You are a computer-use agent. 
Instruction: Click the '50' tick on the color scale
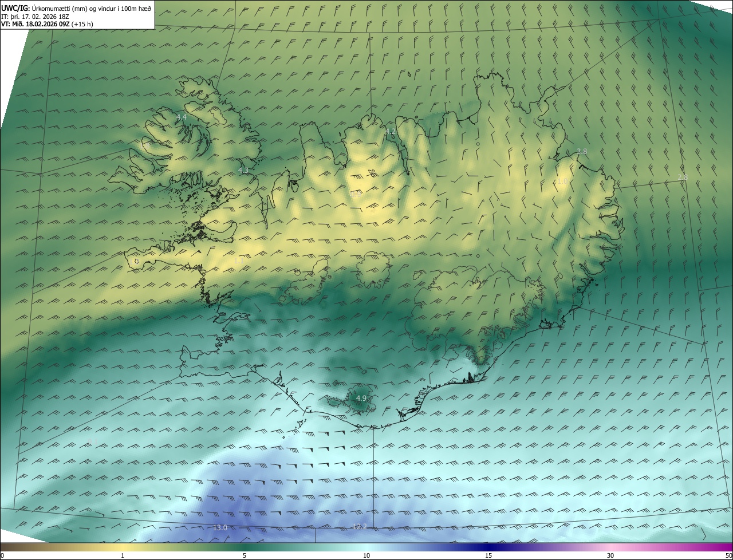coord(728,555)
